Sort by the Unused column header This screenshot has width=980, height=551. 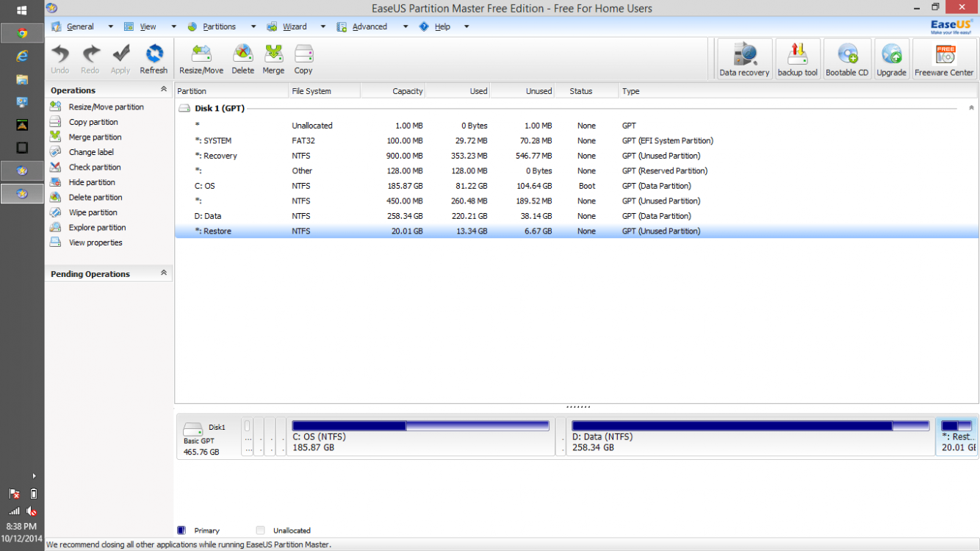(522, 91)
